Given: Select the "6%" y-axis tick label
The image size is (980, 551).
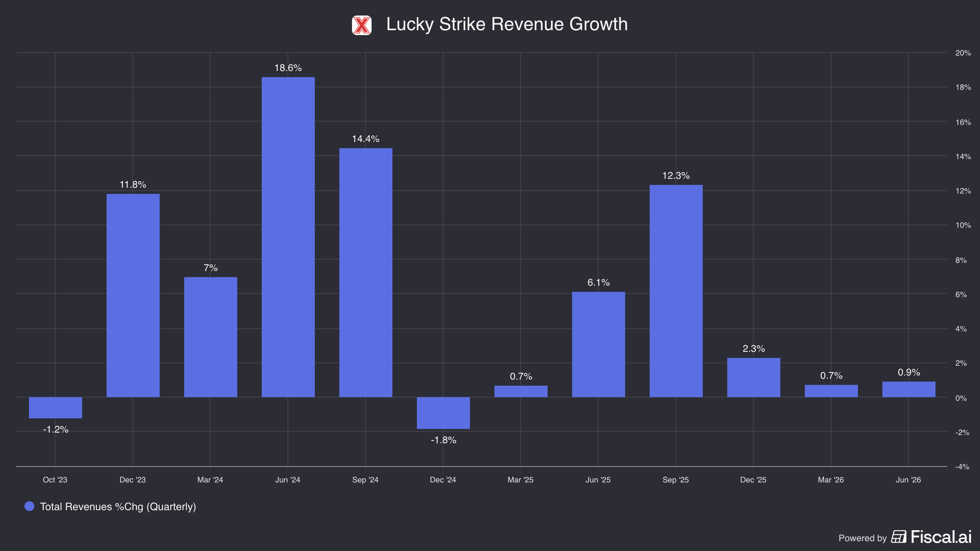Looking at the screenshot, I should 961,294.
